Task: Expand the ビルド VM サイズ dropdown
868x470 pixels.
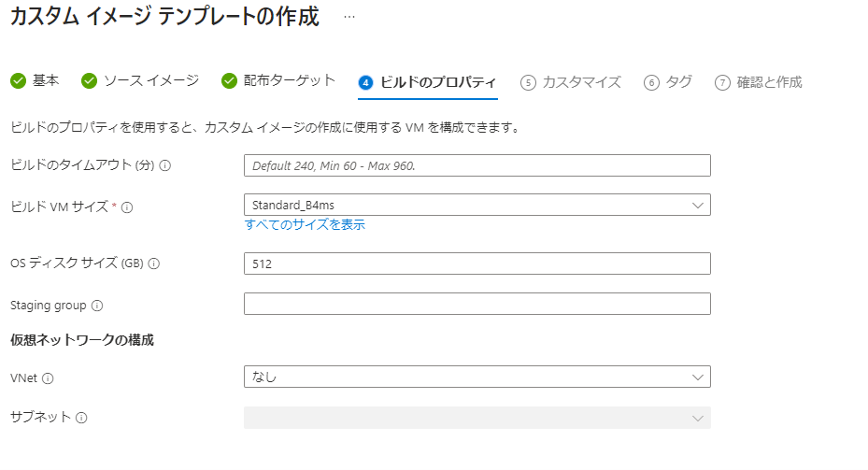Action: pyautogui.click(x=477, y=205)
